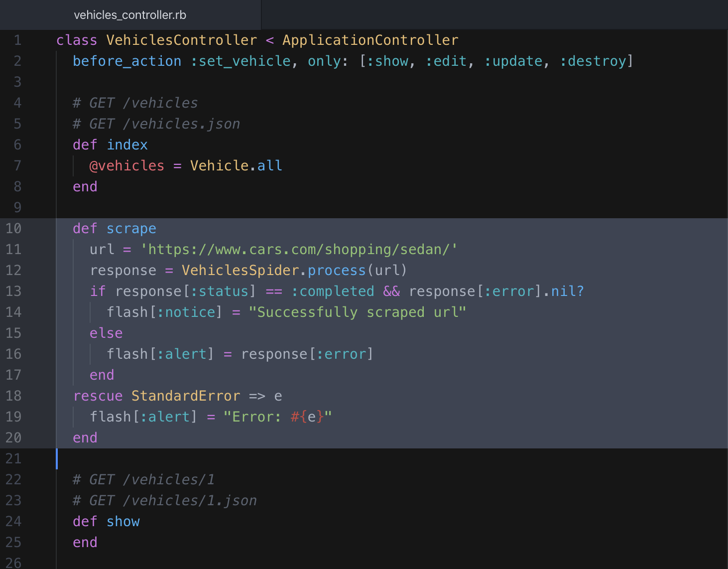Viewport: 728px width, 569px height.
Task: Click the GET /vehicles comment
Action: (134, 103)
